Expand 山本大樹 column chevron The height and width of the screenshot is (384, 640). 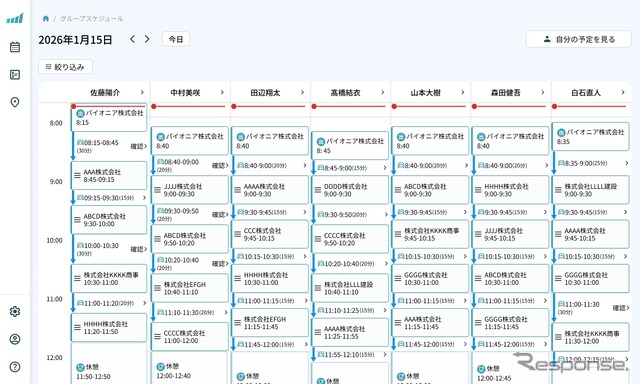[x=462, y=92]
